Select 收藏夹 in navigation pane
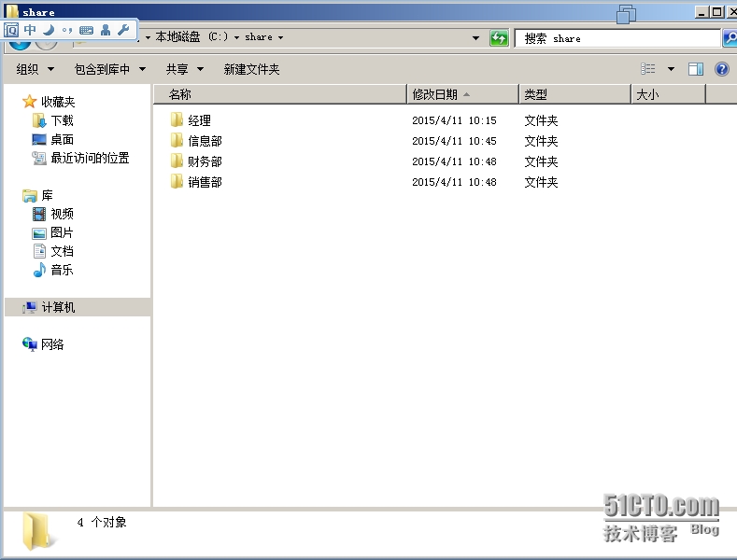This screenshot has height=560, width=737. tap(58, 102)
